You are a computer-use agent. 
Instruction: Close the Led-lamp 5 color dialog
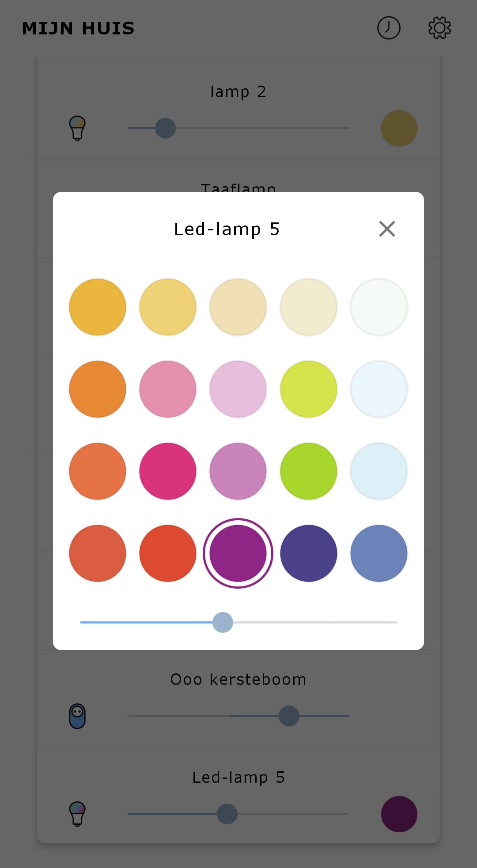click(x=386, y=229)
